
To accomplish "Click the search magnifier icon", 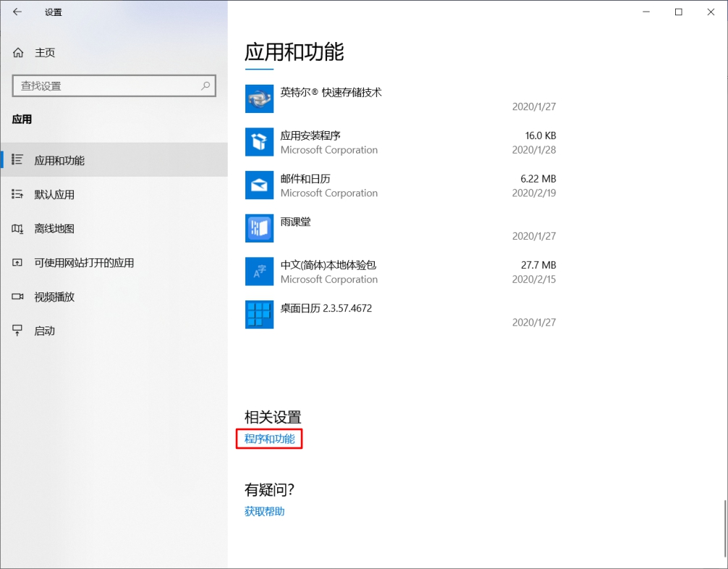I will pyautogui.click(x=206, y=85).
